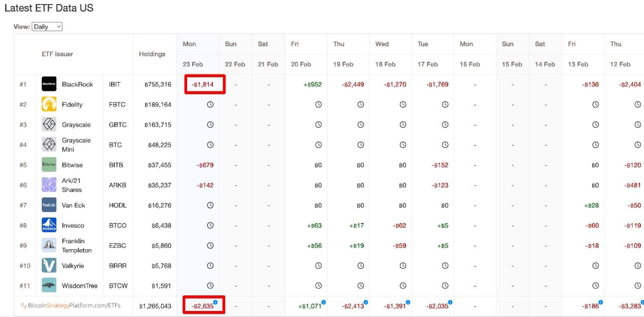Click the 12 Feb total -3,283
Screen dimensions: 644x317
(x=629, y=306)
